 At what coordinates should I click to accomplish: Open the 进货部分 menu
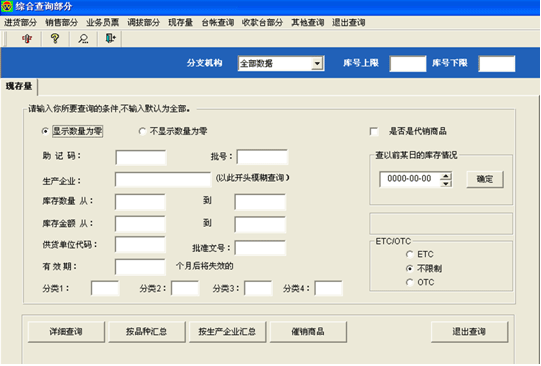click(20, 23)
